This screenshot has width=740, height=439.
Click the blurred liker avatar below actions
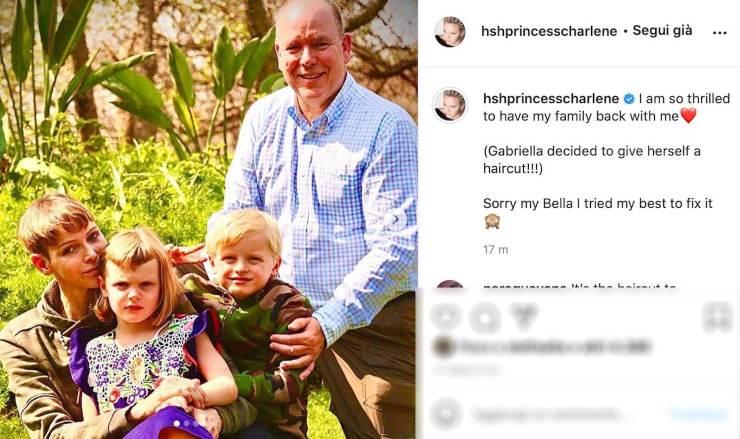pos(443,347)
